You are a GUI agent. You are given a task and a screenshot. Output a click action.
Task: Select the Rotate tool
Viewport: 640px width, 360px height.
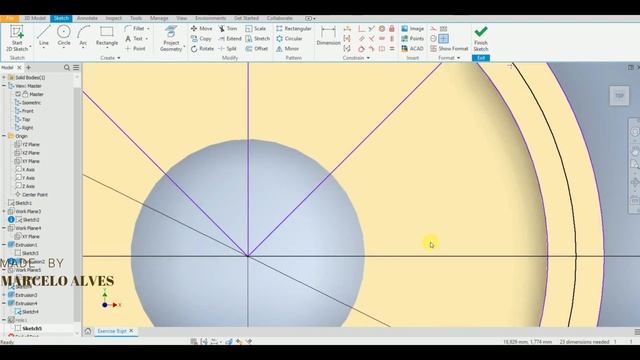tap(202, 48)
